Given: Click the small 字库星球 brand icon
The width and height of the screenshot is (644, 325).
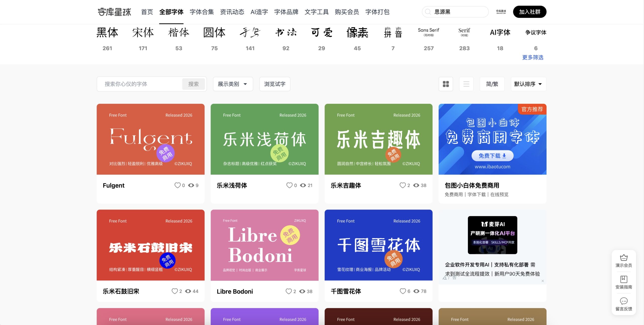Looking at the screenshot, I should 501,12.
